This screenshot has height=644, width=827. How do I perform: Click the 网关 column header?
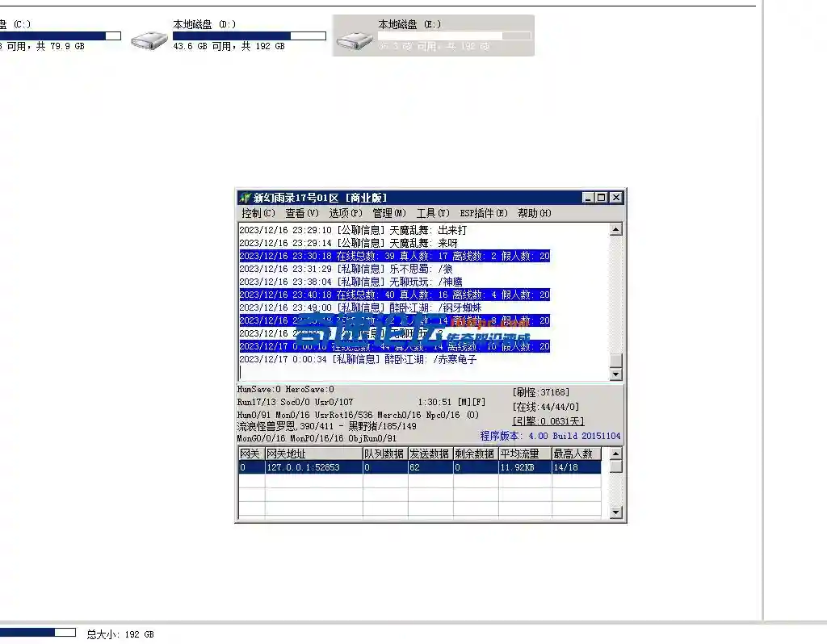point(251,454)
